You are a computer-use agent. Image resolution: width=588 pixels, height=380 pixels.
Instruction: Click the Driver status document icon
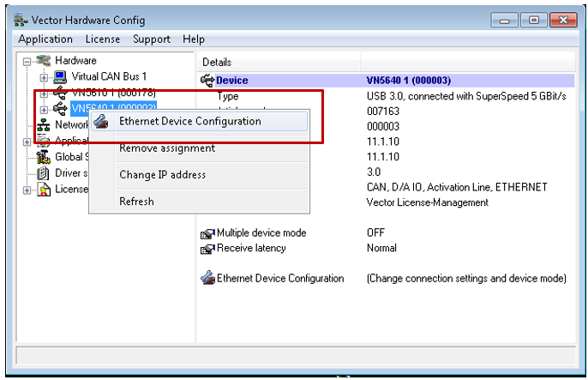pyautogui.click(x=43, y=173)
